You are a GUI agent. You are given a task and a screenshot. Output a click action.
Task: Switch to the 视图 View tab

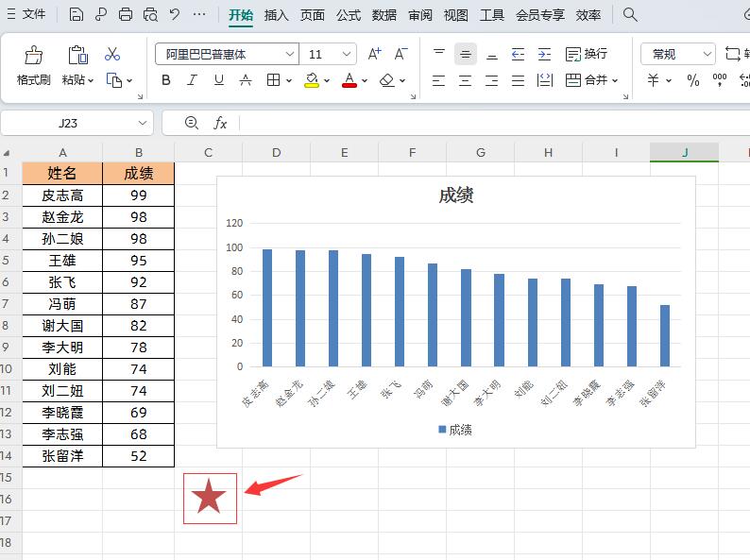(x=456, y=15)
